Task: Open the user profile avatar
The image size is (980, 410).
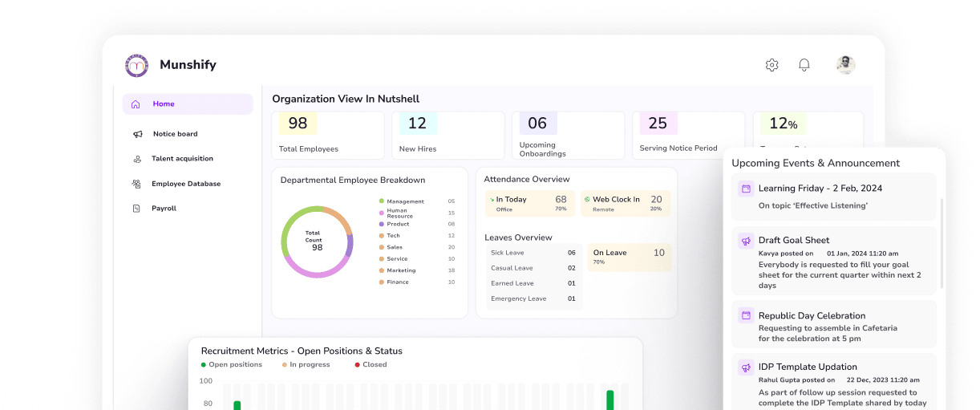Action: pos(845,65)
